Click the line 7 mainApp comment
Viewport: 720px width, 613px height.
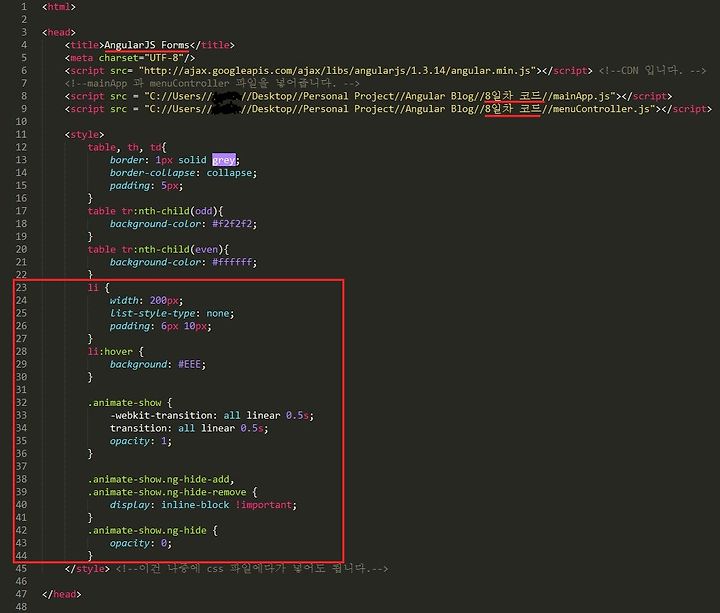[x=212, y=84]
